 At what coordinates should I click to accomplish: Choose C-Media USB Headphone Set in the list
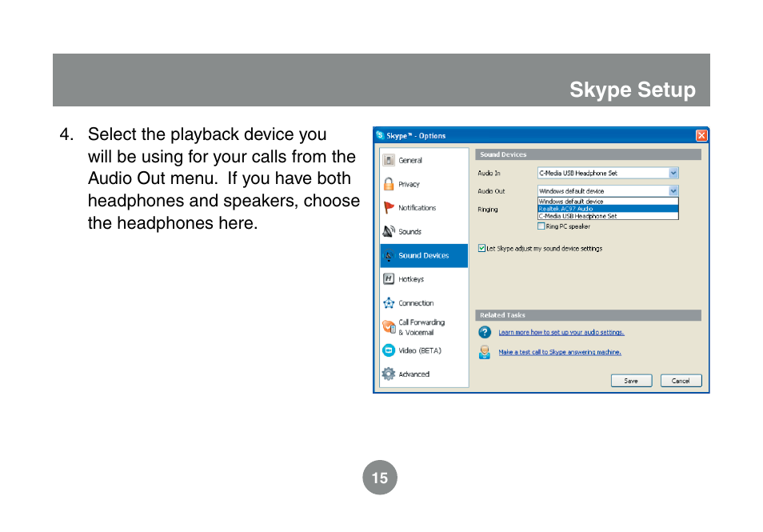pos(608,216)
